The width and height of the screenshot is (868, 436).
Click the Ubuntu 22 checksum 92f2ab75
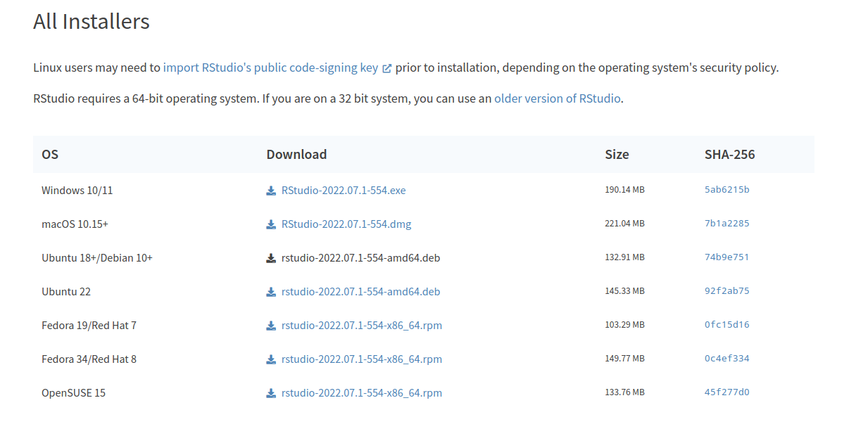click(x=727, y=291)
